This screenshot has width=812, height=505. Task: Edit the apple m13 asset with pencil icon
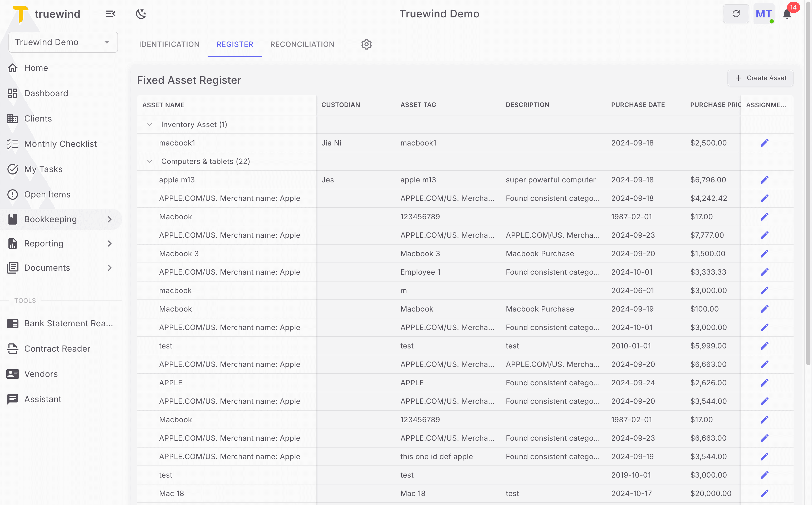point(765,180)
